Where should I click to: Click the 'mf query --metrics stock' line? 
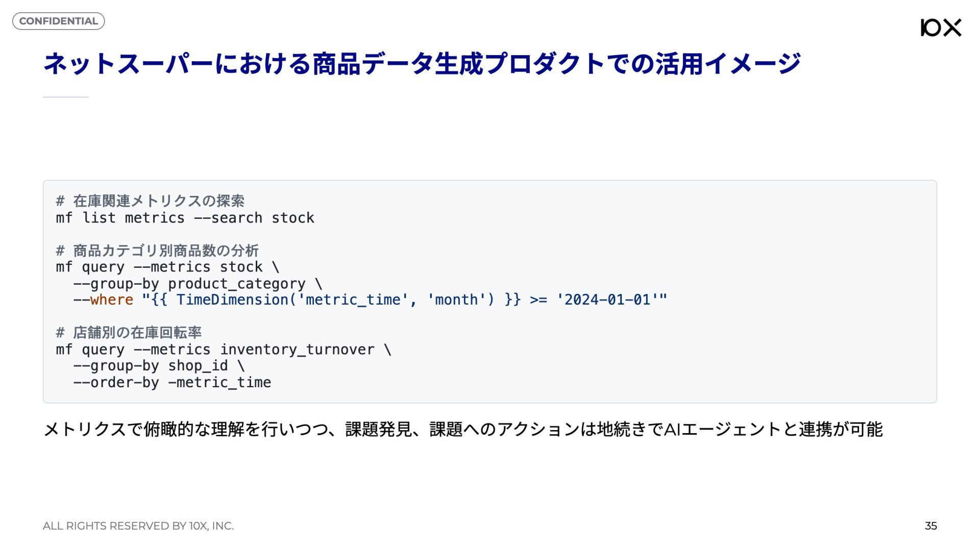point(167,267)
